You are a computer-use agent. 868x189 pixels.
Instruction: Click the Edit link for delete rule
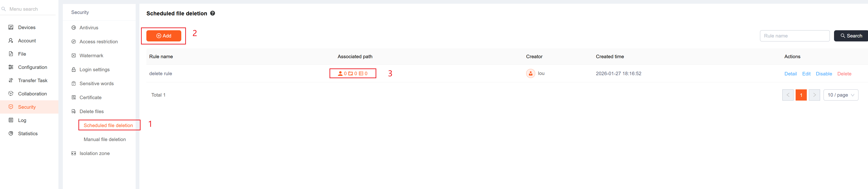[x=806, y=74]
